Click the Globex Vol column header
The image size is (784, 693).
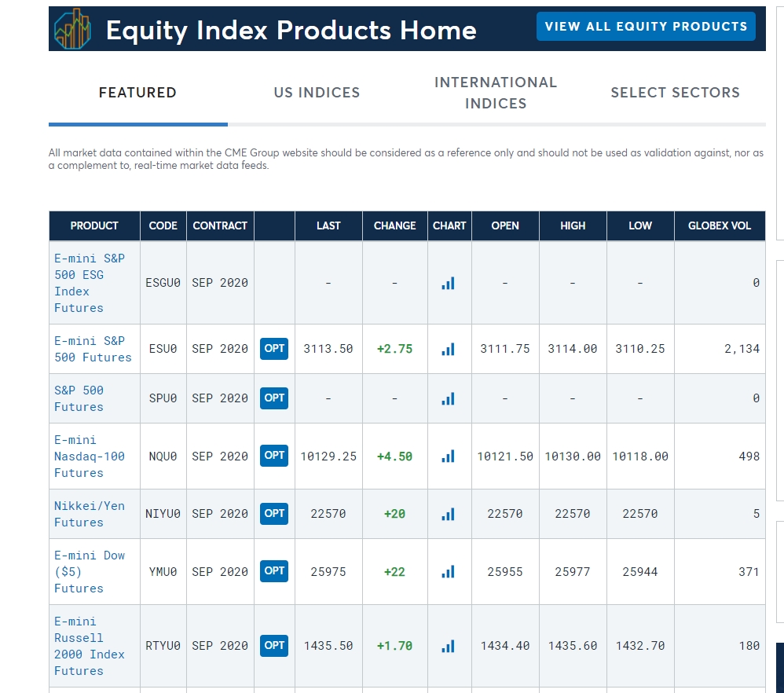[x=720, y=226]
